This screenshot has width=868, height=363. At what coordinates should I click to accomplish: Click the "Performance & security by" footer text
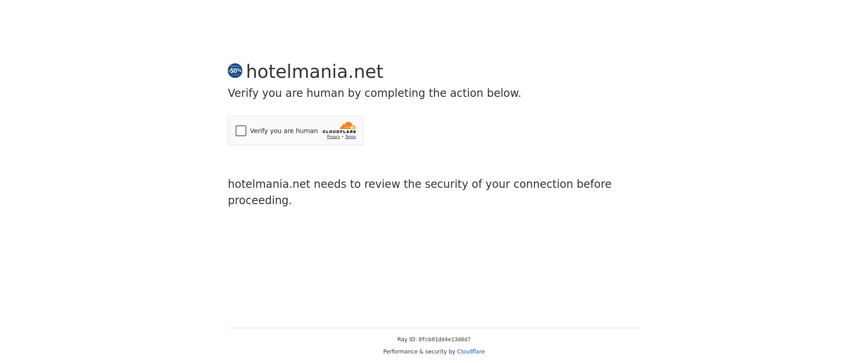(x=419, y=352)
